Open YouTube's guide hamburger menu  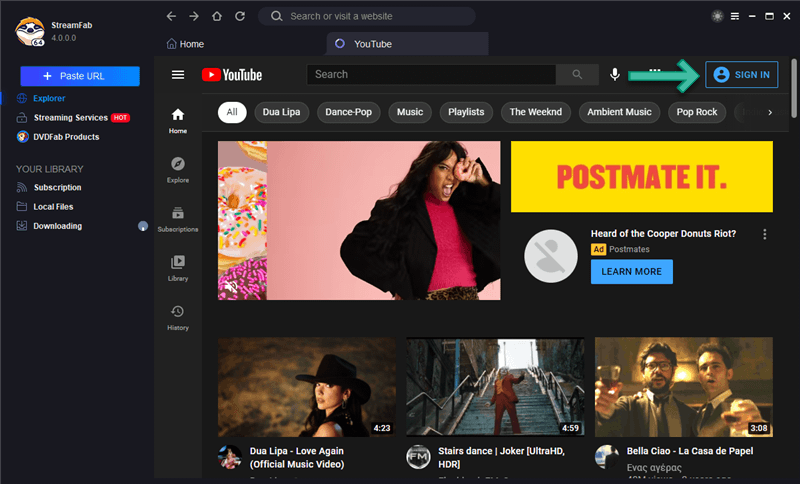point(178,75)
